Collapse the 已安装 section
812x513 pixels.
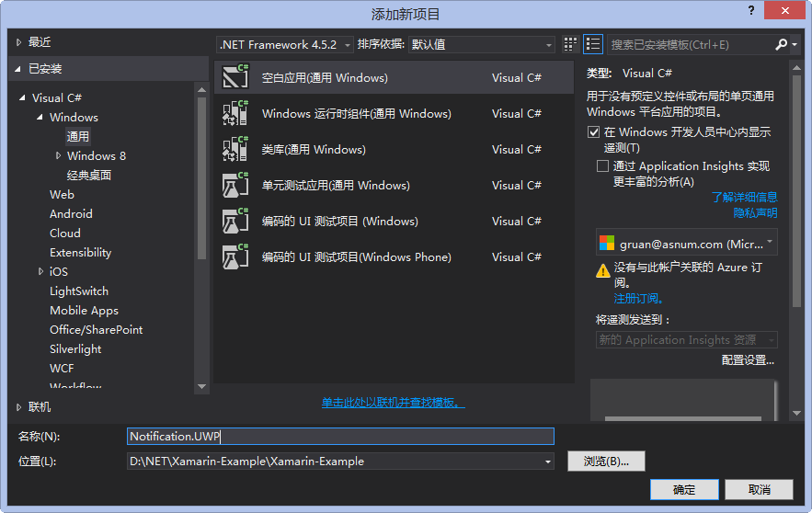17,68
